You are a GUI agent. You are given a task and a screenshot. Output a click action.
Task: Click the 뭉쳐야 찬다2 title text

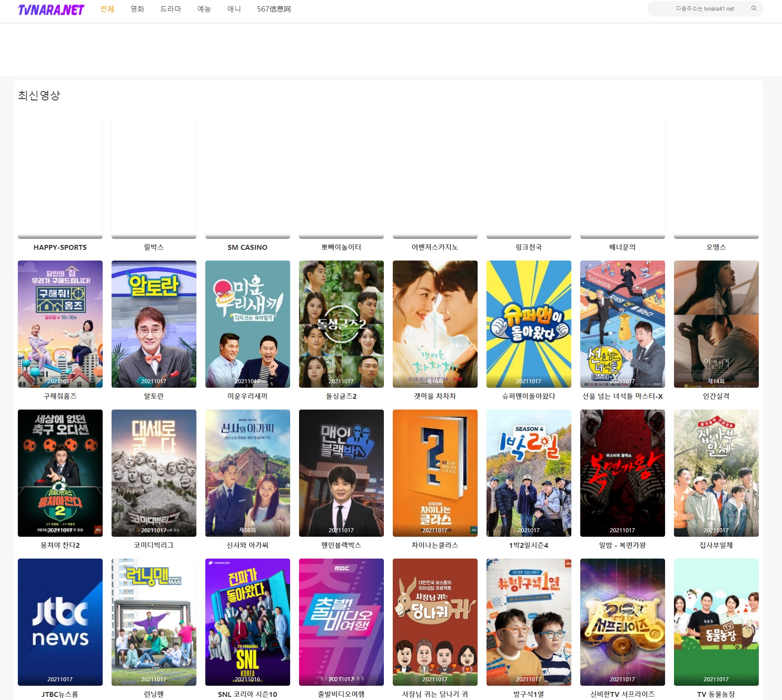coord(60,545)
